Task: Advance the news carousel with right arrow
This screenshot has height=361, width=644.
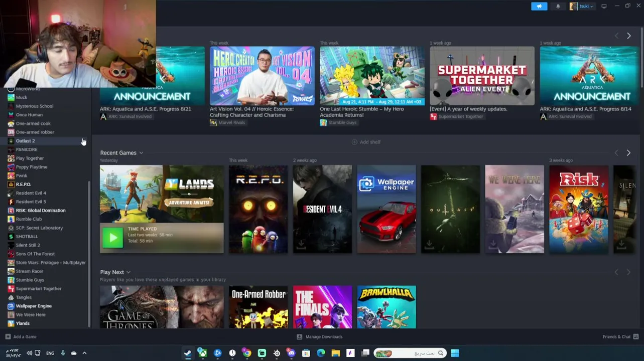Action: tap(628, 36)
